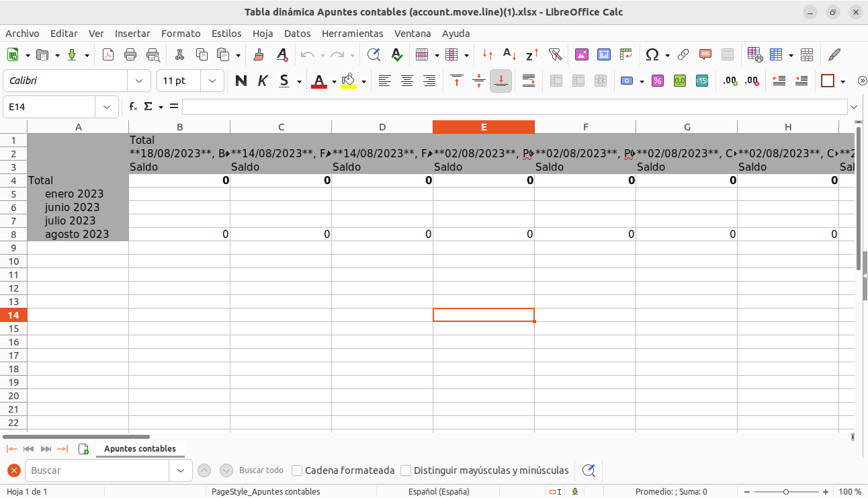Open Find and Replace from the main toolbar

pos(374,55)
